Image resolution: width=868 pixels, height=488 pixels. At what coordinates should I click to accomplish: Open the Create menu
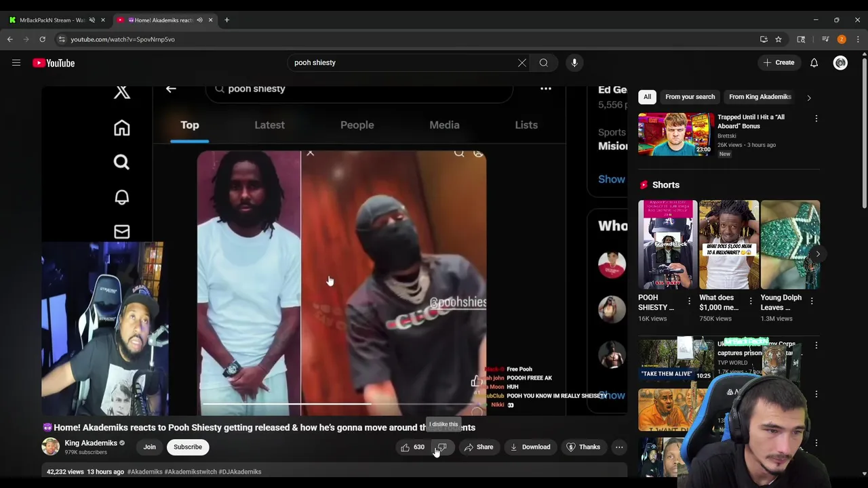pos(778,63)
